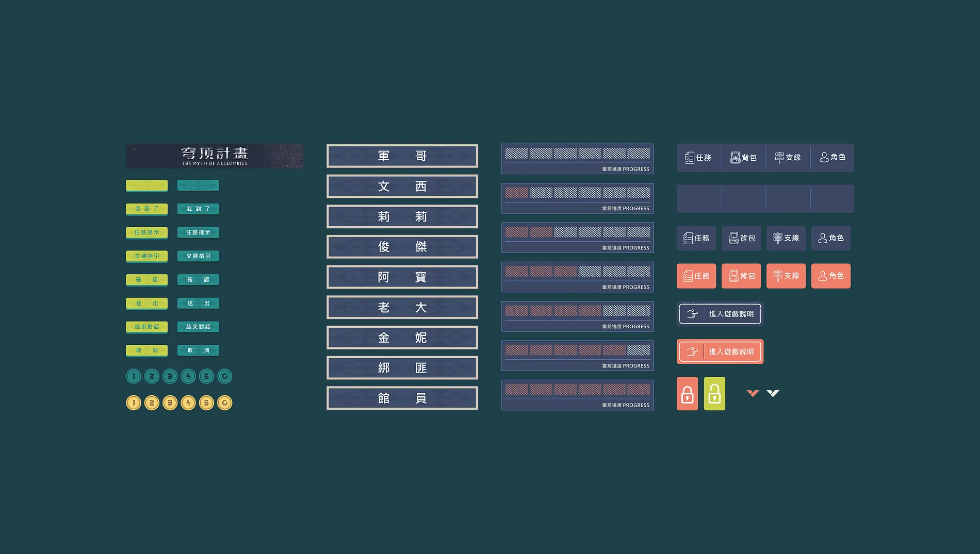Click the orange 任務 checklist icon button
The image size is (980, 554).
pos(696,276)
